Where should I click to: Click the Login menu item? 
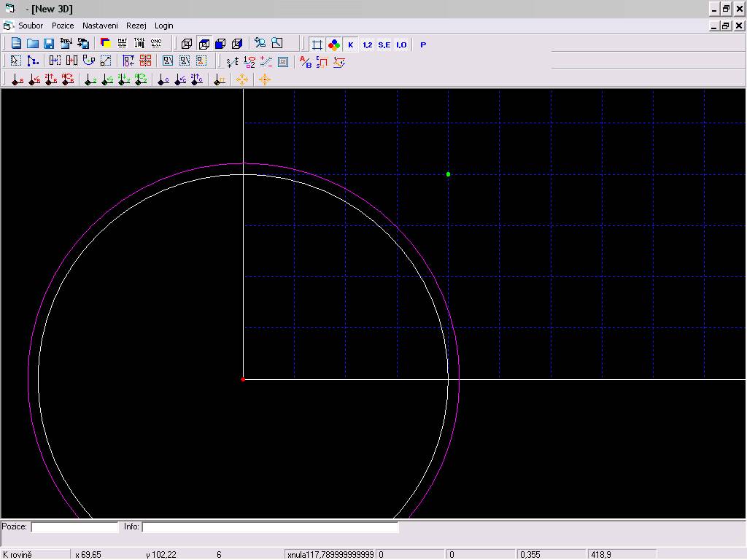[164, 26]
